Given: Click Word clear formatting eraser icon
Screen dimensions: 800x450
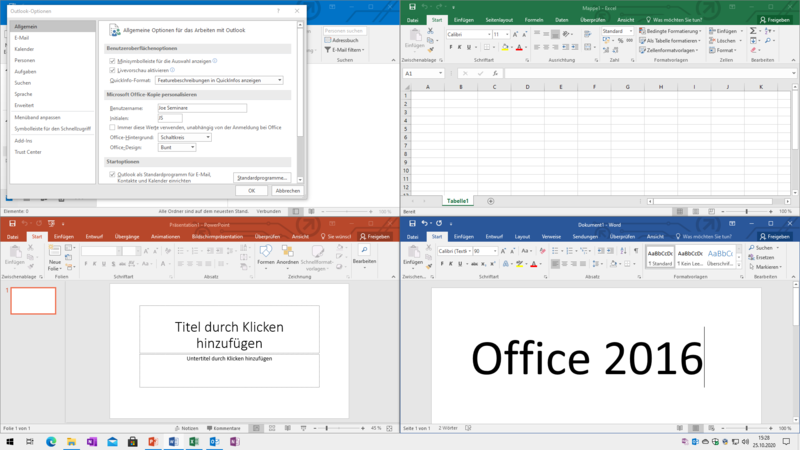Looking at the screenshot, I should tap(542, 251).
